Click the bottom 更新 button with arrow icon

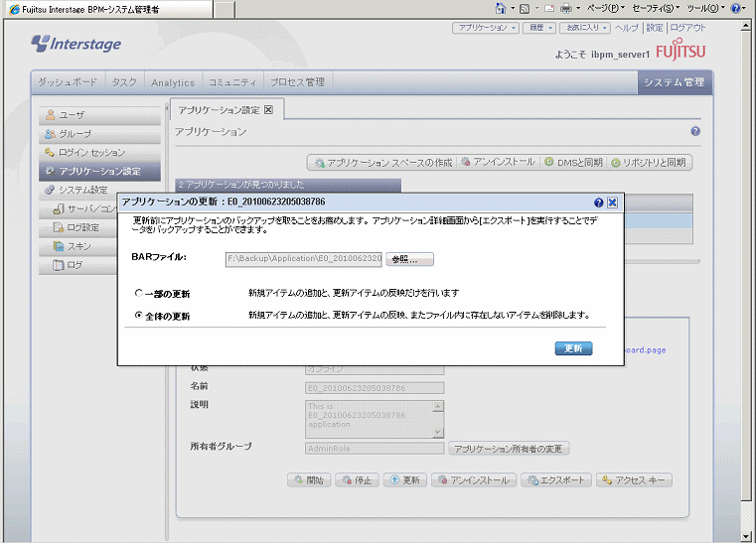(x=405, y=479)
